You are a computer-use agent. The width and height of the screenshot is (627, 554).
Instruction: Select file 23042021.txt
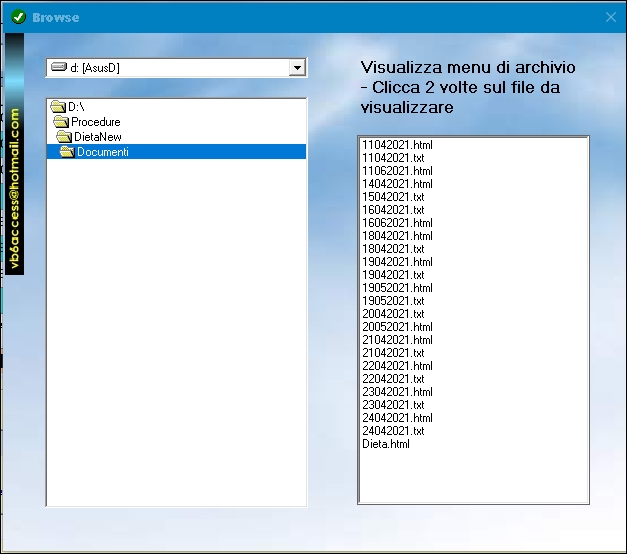point(393,405)
